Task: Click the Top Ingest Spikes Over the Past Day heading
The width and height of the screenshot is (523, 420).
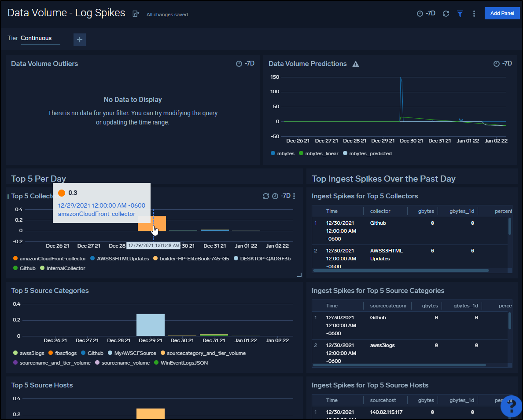Action: (383, 179)
